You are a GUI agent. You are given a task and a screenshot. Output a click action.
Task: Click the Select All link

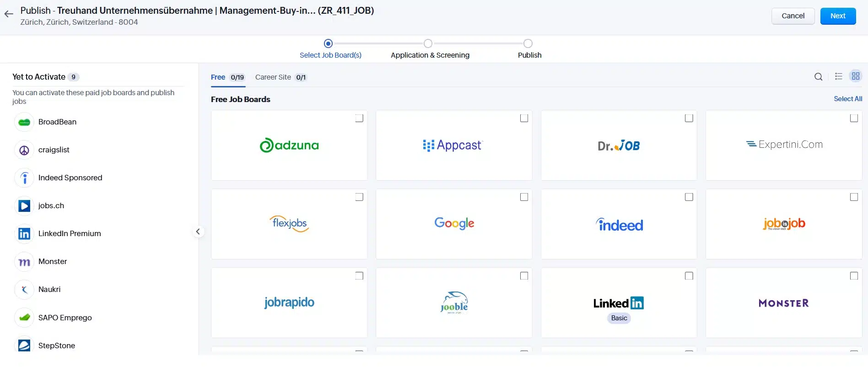[x=847, y=99]
